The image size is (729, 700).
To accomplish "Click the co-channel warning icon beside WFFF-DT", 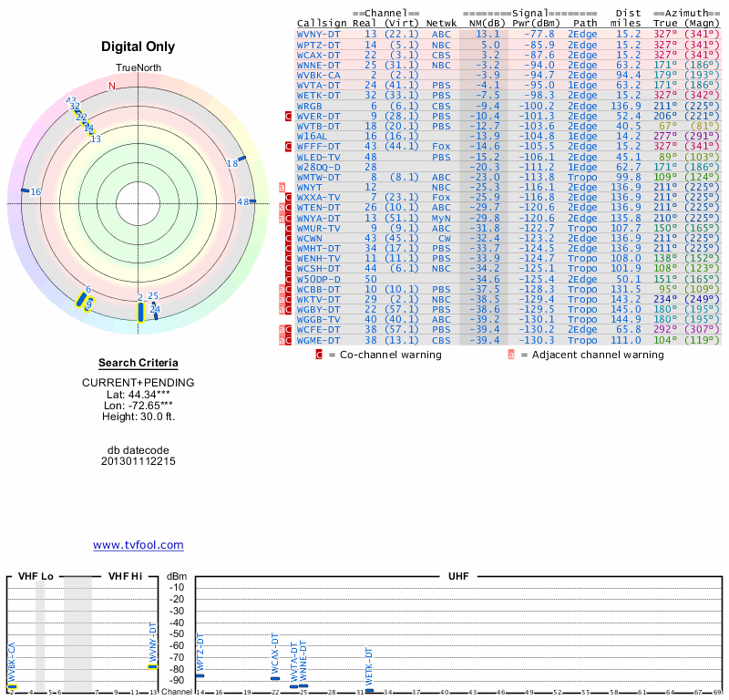I will 289,146.
